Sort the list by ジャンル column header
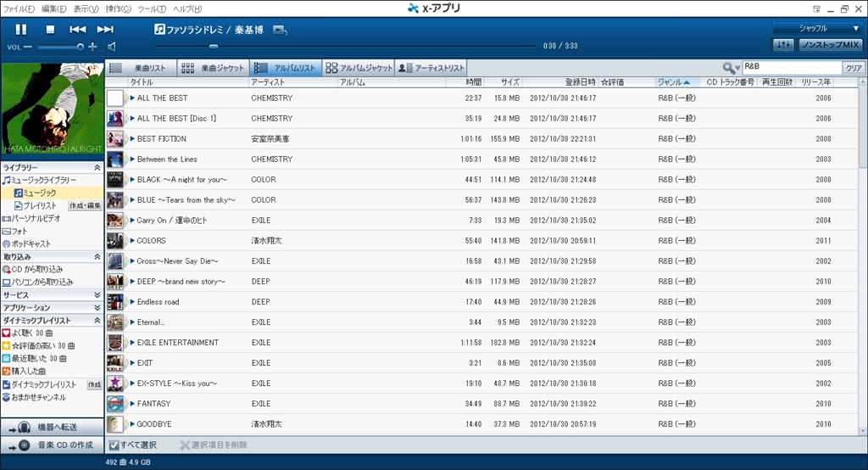 (679, 82)
